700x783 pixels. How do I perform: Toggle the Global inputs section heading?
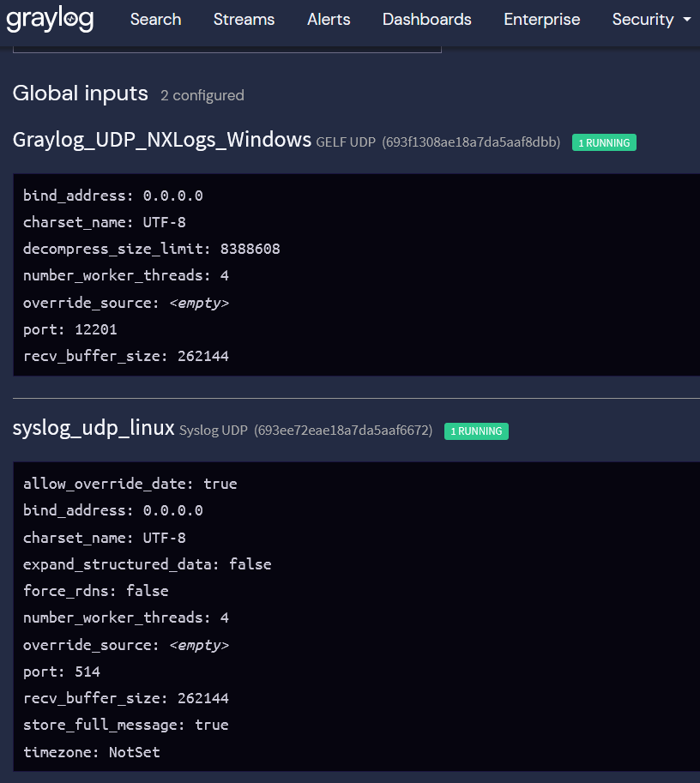[80, 93]
